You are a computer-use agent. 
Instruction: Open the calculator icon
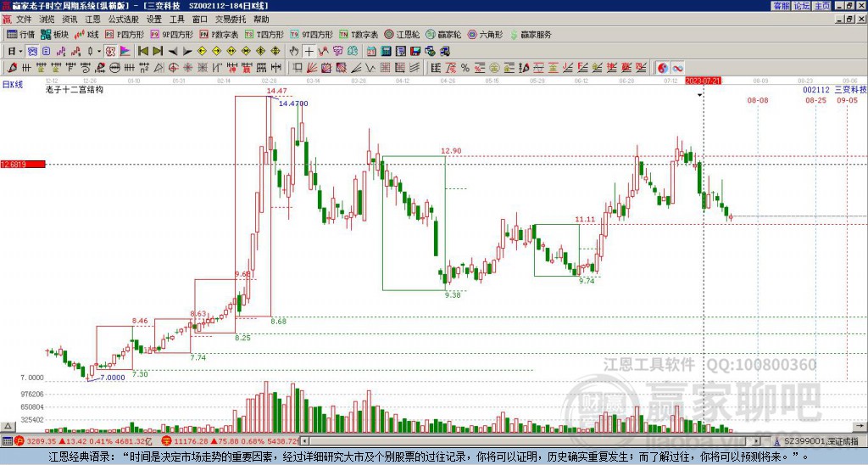386,51
